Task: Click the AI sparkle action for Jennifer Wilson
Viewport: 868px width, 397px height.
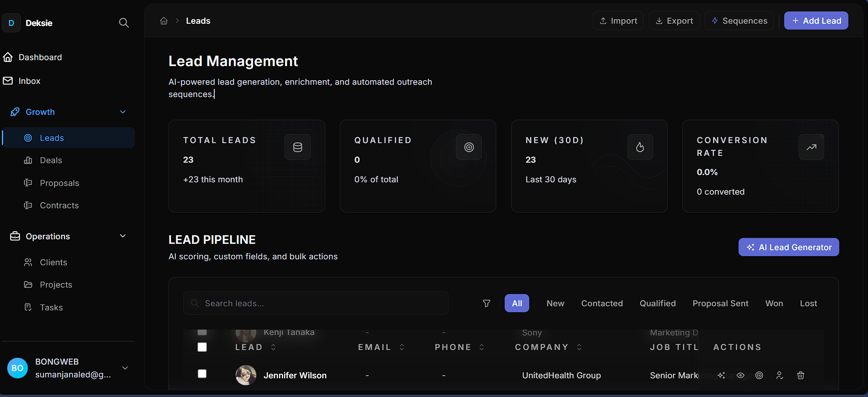Action: pos(721,376)
